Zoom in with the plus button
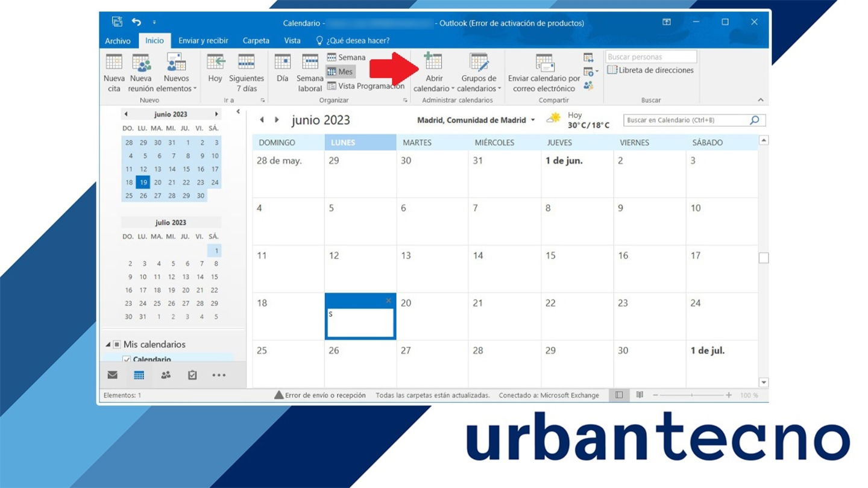Viewport: 868px width, 488px height. point(729,395)
